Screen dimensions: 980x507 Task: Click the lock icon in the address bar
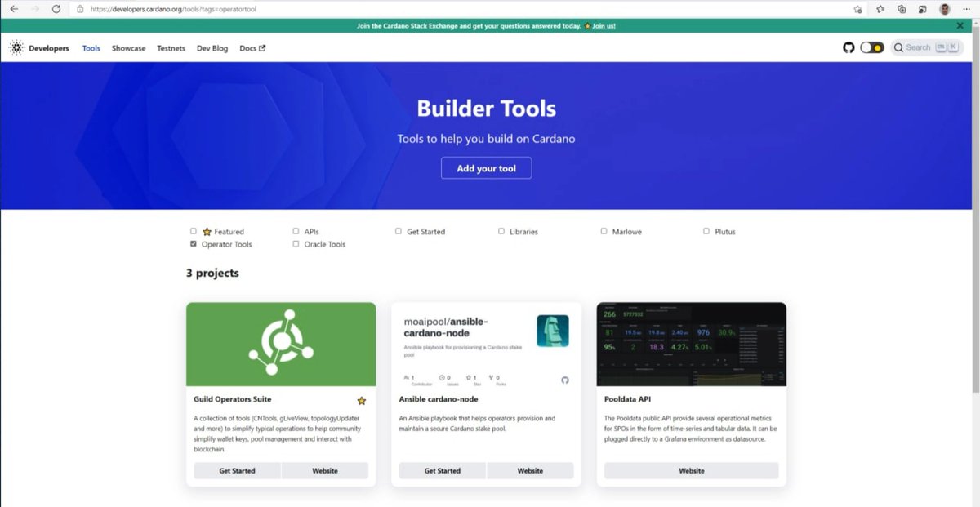[x=80, y=9]
